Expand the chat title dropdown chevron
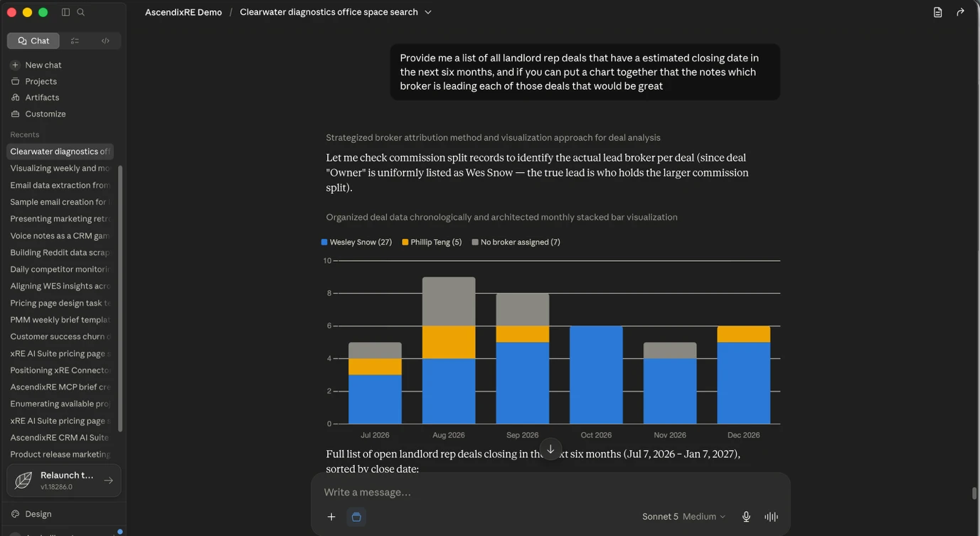This screenshot has height=536, width=980. [427, 12]
